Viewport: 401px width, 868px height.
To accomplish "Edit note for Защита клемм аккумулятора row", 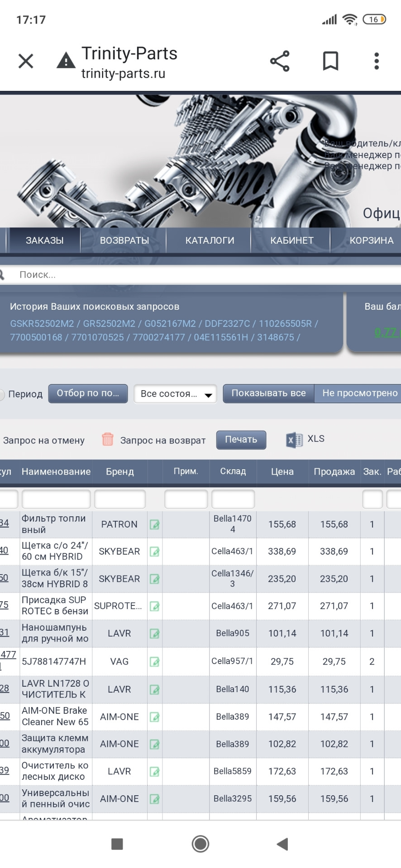I will tap(155, 744).
